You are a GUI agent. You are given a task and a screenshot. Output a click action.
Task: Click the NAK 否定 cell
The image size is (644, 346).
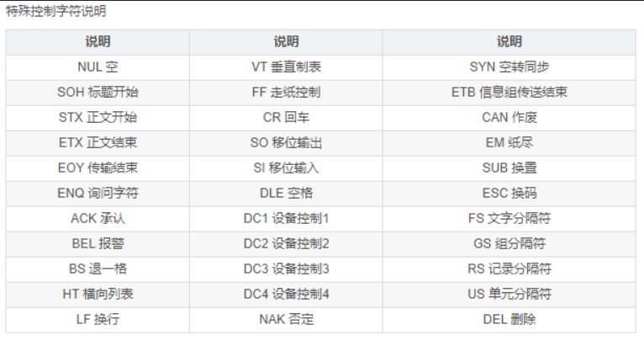click(286, 319)
